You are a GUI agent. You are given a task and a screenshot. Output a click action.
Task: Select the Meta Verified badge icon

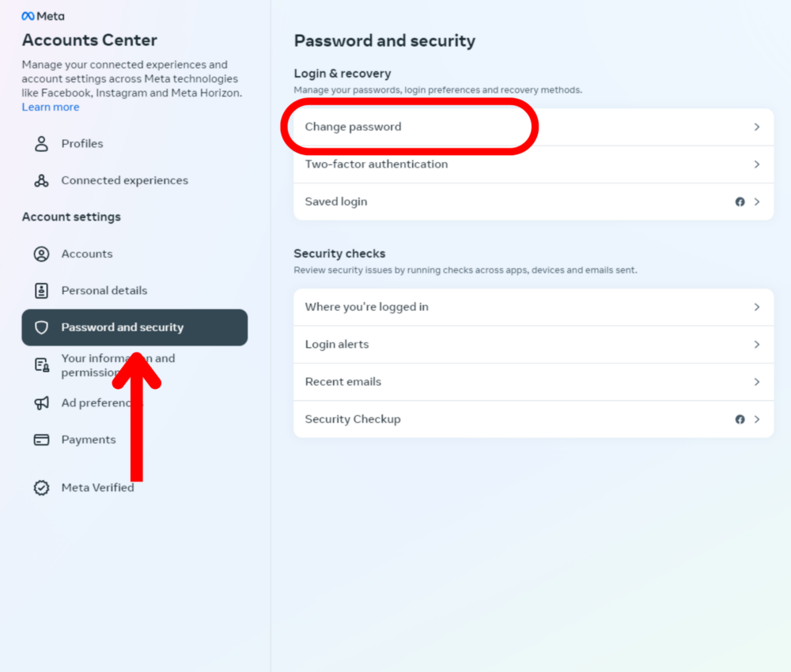pos(41,487)
